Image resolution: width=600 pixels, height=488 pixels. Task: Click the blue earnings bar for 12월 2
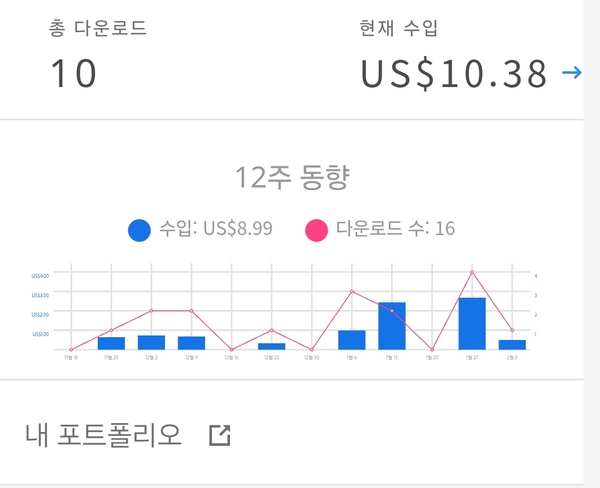tap(152, 342)
